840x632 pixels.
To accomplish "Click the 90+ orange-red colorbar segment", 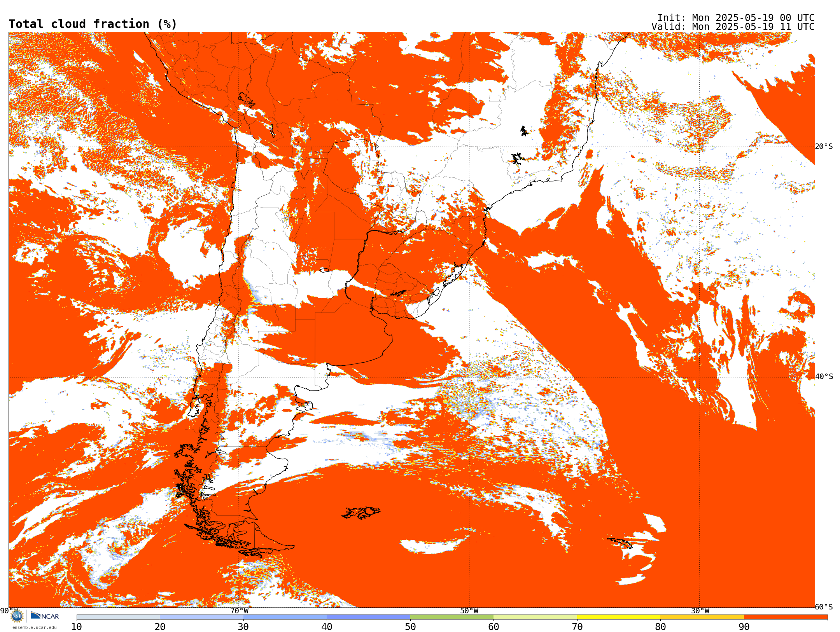I will pyautogui.click(x=786, y=617).
